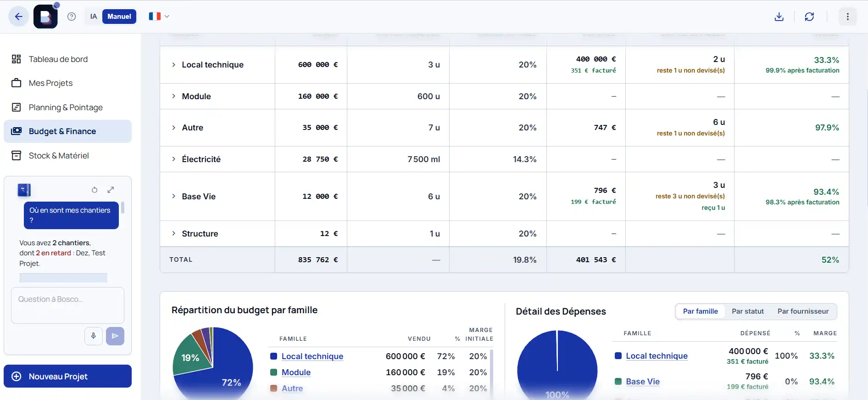Viewport: 868px width, 400px height.
Task: Expand the Bosco chat panel
Action: pos(111,190)
